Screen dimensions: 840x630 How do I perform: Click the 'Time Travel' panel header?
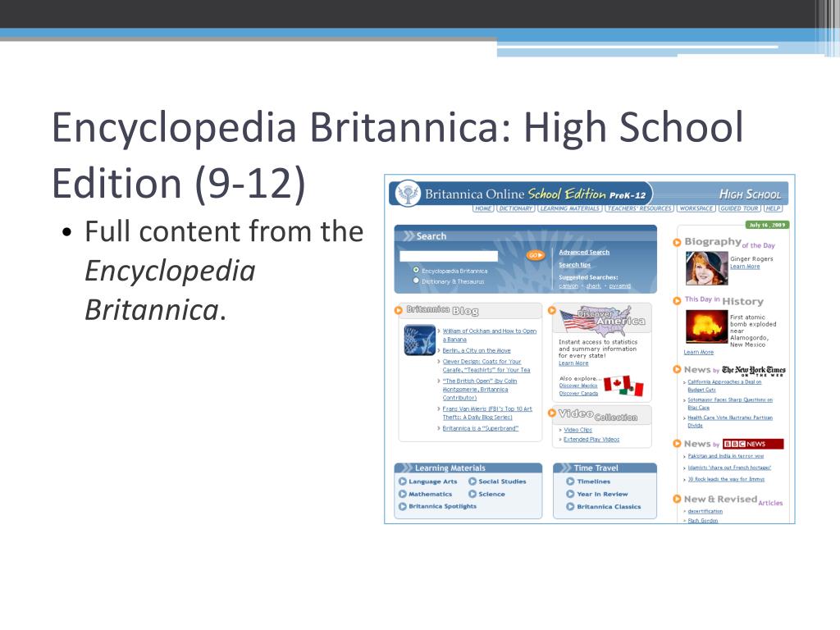(605, 468)
